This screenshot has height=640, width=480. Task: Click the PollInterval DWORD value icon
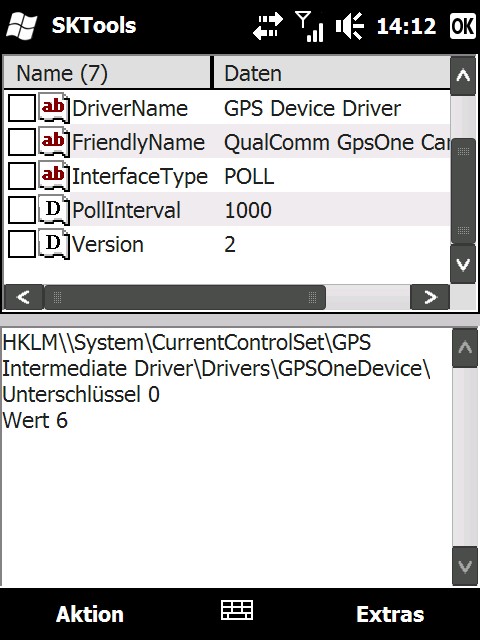tap(54, 210)
